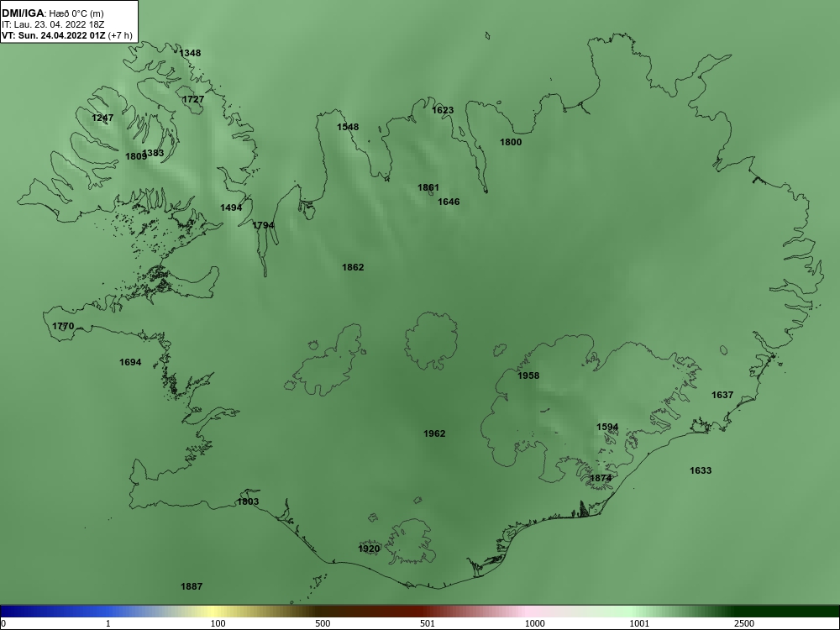Image resolution: width=840 pixels, height=630 pixels.
Task: Click the 1920 height value
Action: pyautogui.click(x=369, y=549)
